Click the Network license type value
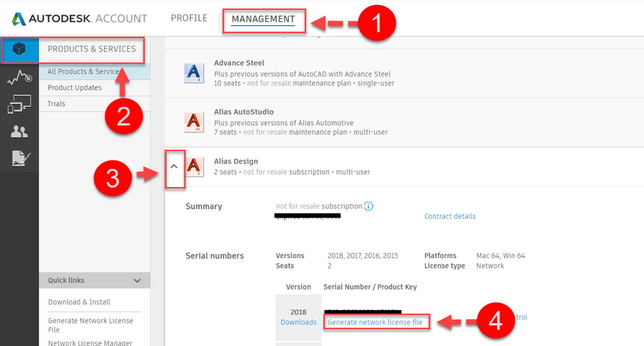The width and height of the screenshot is (644, 346). tap(490, 266)
